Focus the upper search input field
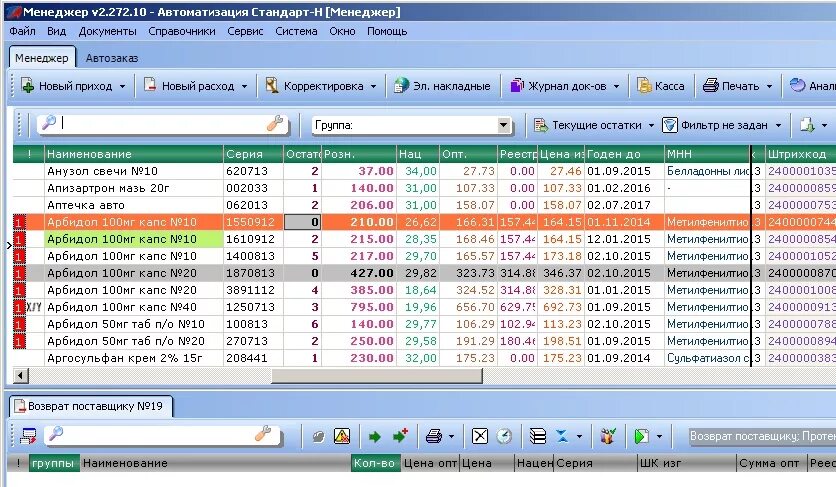Screen dimensions: 836x487 point(163,123)
